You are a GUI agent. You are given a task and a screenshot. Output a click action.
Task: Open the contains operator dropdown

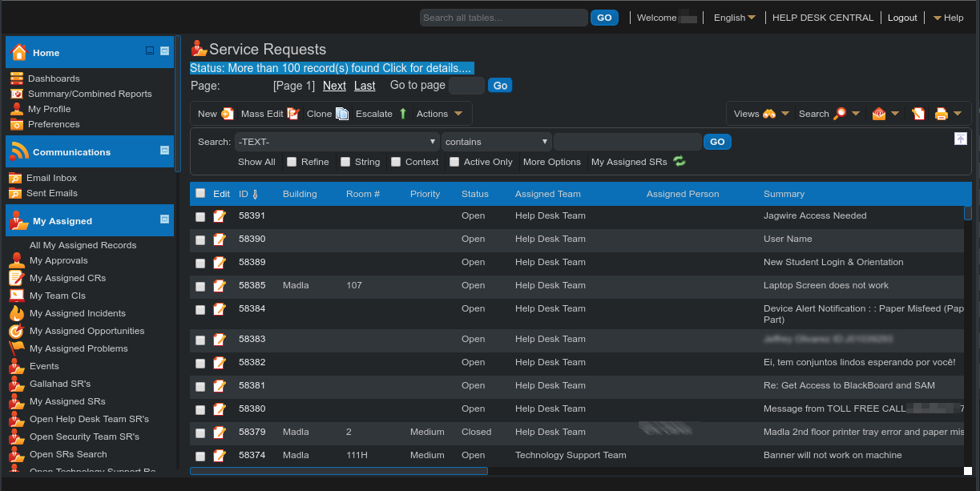(x=497, y=142)
